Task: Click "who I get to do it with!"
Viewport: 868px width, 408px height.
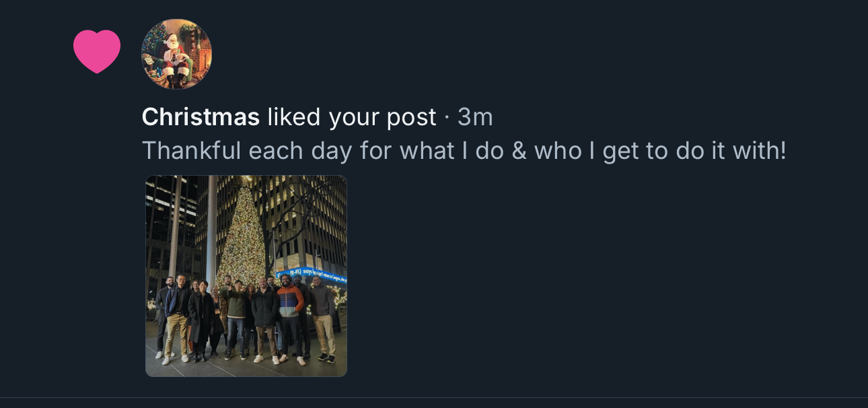Action: tap(660, 151)
